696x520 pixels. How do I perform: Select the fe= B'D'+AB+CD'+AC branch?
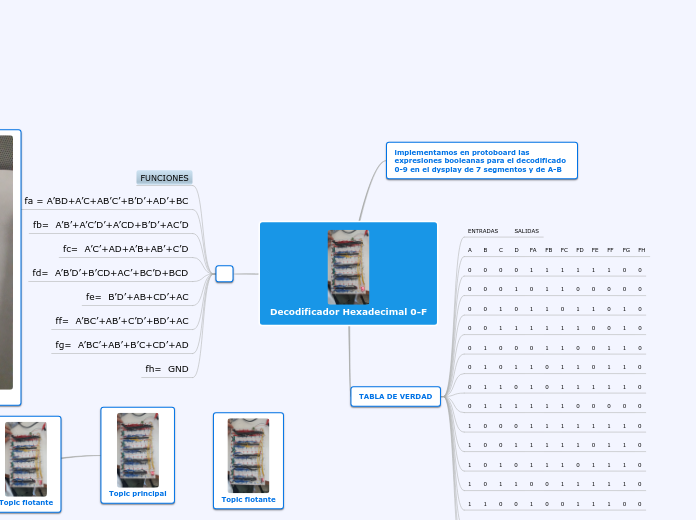137,297
